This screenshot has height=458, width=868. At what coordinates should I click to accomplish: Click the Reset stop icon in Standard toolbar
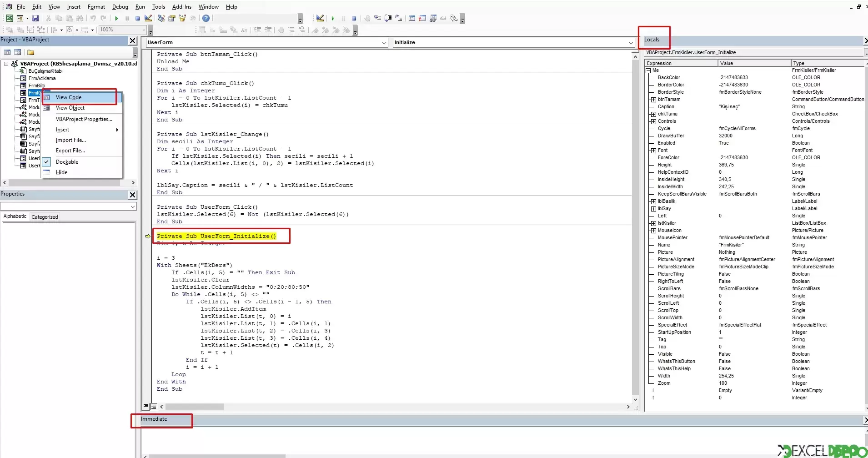pyautogui.click(x=137, y=18)
